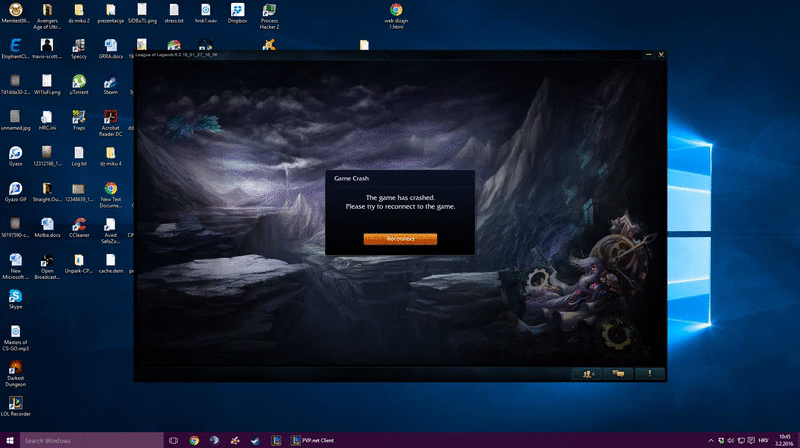
Task: Select the HRC.ini file
Action: 47,120
